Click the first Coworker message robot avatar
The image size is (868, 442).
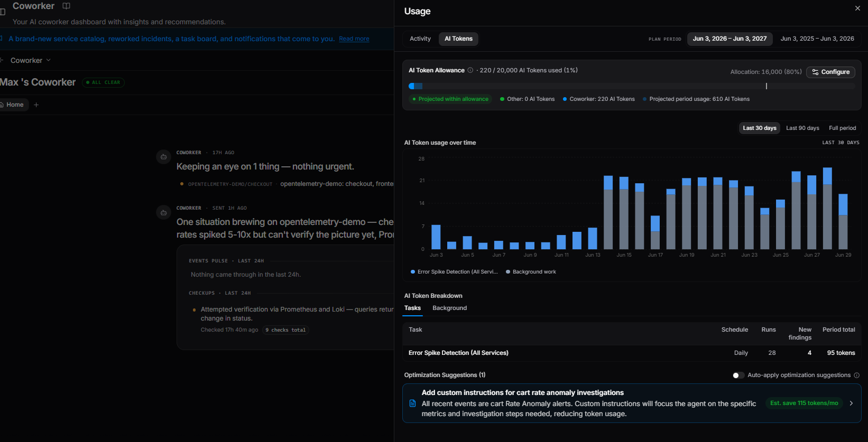[x=163, y=157]
